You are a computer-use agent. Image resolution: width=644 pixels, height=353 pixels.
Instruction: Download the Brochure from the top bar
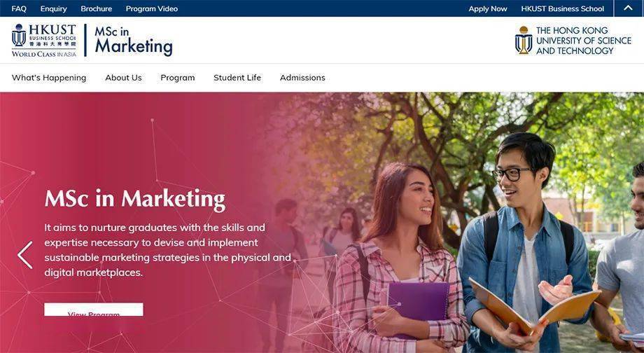click(96, 8)
